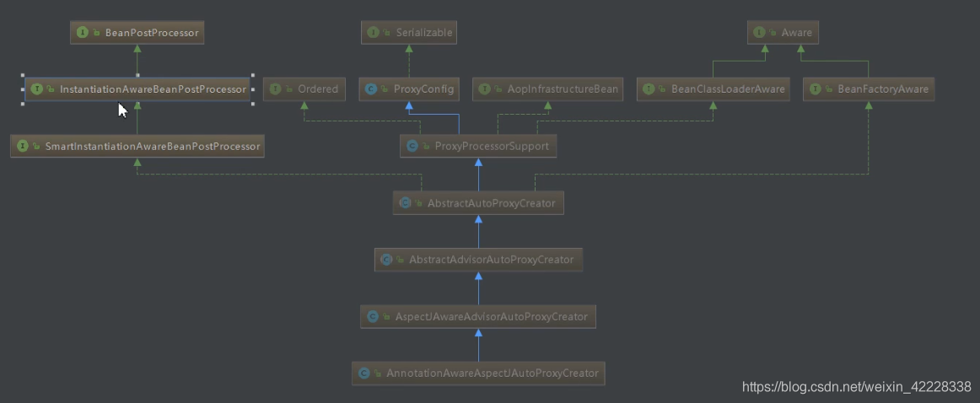
Task: Select the AbstractAutoProxyCreator node
Action: [478, 203]
